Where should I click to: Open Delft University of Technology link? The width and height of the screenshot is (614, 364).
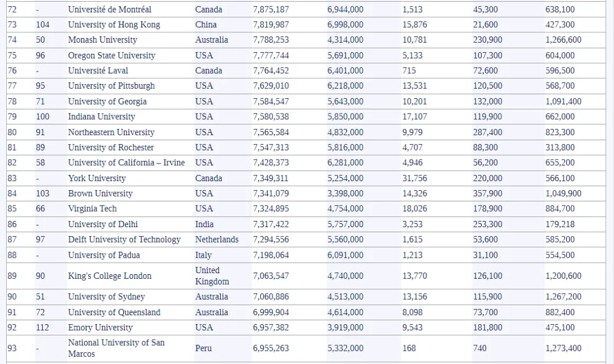point(124,240)
